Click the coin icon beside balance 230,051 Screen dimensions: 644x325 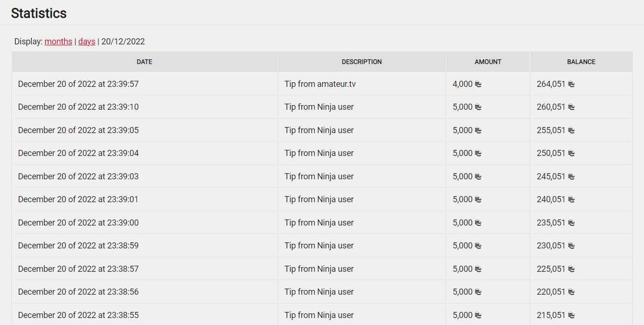coord(571,246)
